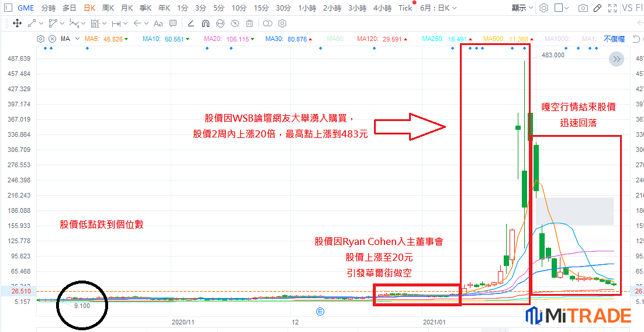The image size is (644, 332).
Task: Take a chart screenshot with camera icon
Action: pyautogui.click(x=583, y=8)
